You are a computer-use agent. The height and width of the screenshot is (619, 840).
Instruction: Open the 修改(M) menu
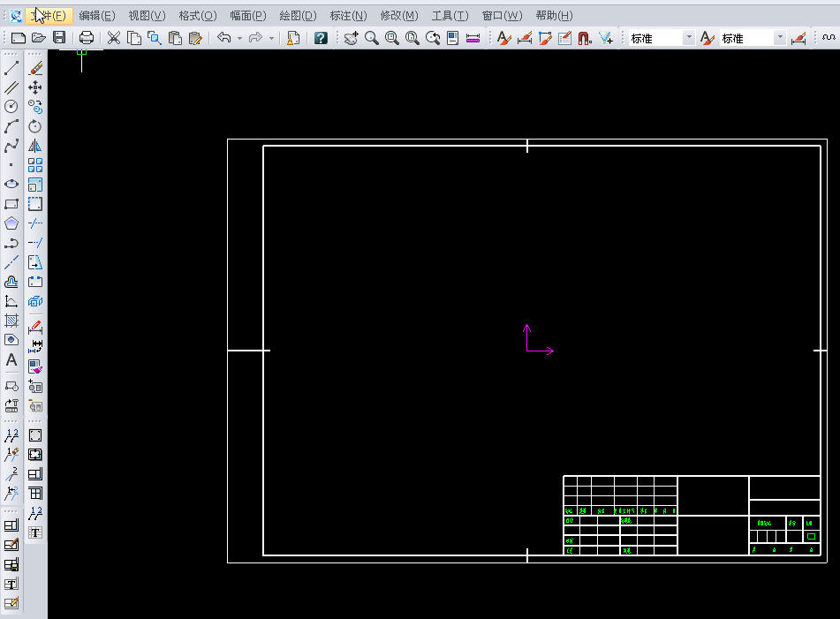pyautogui.click(x=399, y=16)
